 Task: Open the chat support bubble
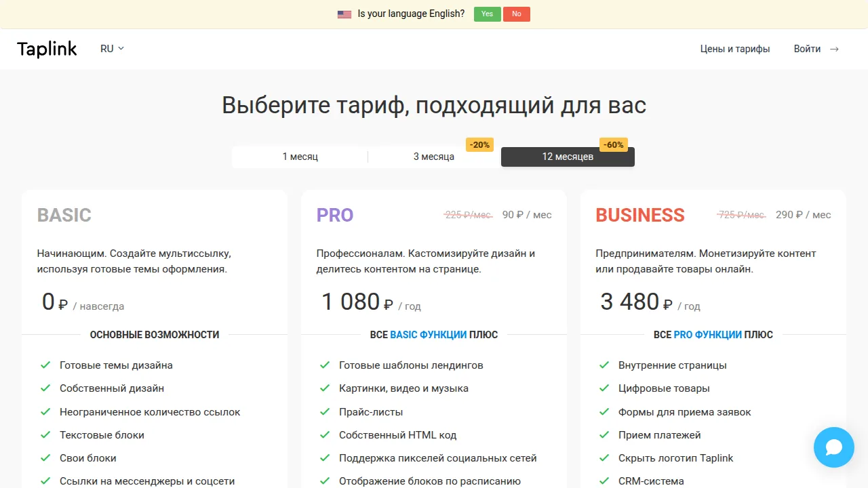click(834, 447)
